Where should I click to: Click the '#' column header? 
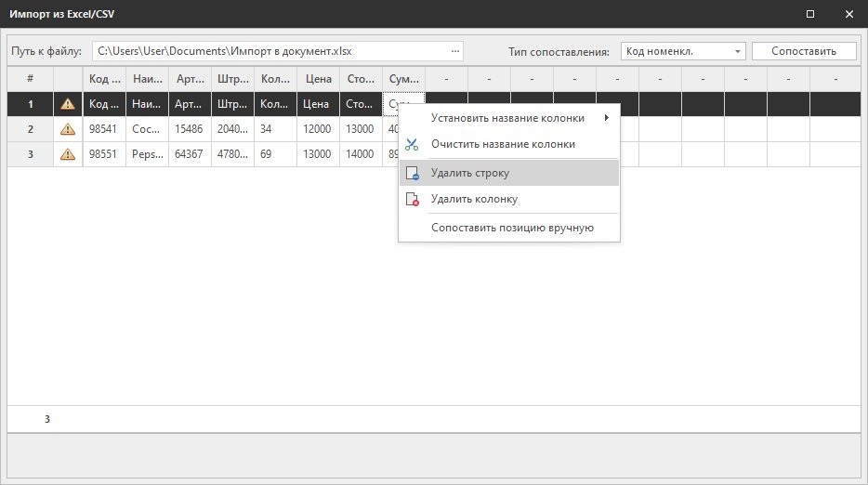[31, 79]
